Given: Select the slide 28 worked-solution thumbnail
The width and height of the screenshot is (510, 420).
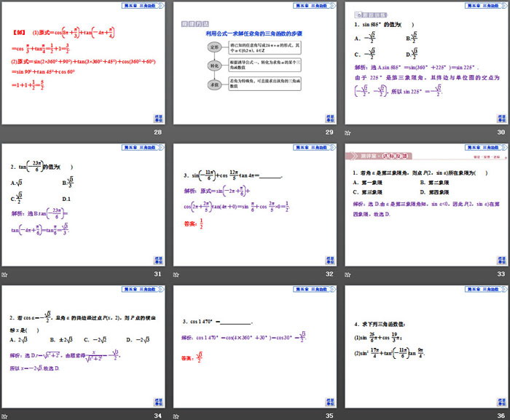Looking at the screenshot, I should pyautogui.click(x=84, y=63).
